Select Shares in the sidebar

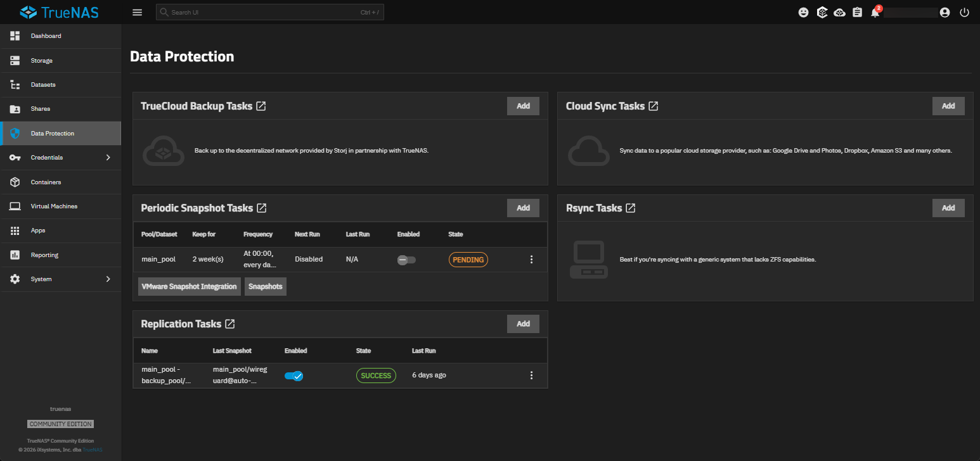[x=61, y=109]
